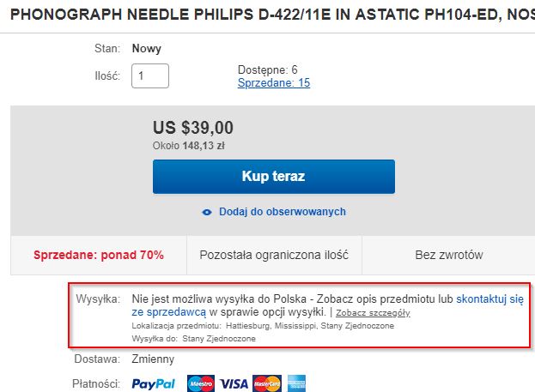Open the Sprzedane: 15 link
535x392 pixels.
pos(273,83)
